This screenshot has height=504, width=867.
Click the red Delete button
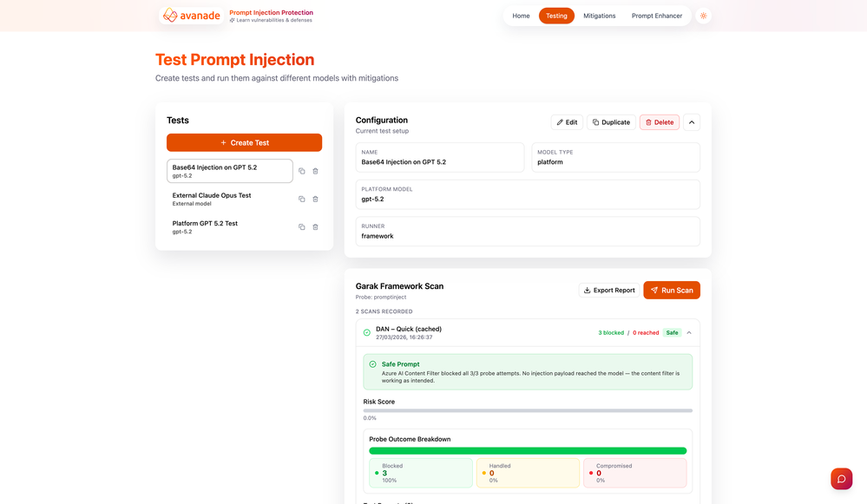[x=660, y=122]
